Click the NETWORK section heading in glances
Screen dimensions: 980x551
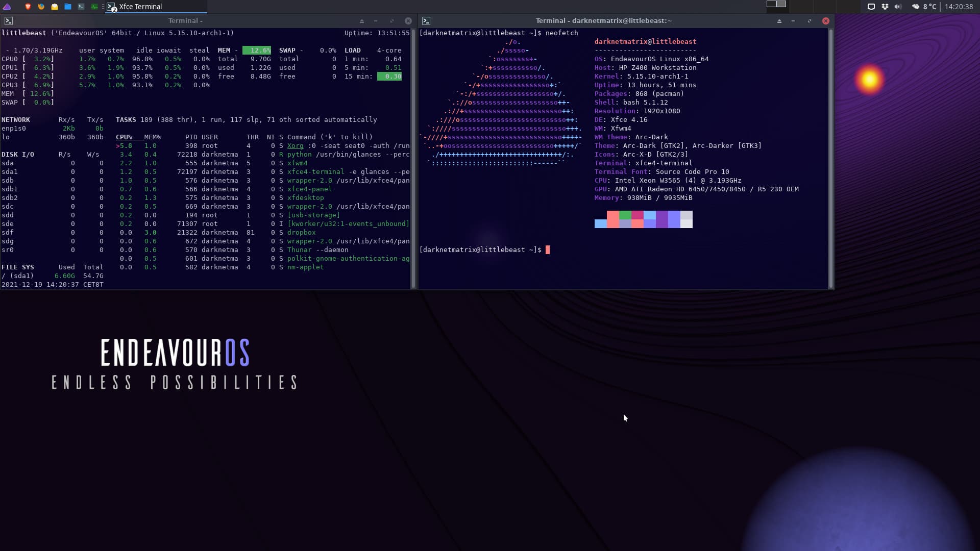(16, 119)
